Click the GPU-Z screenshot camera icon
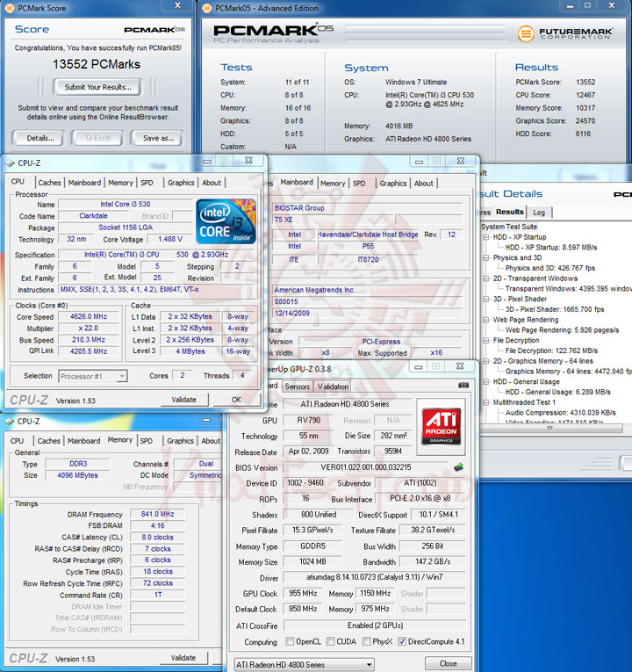 (463, 386)
